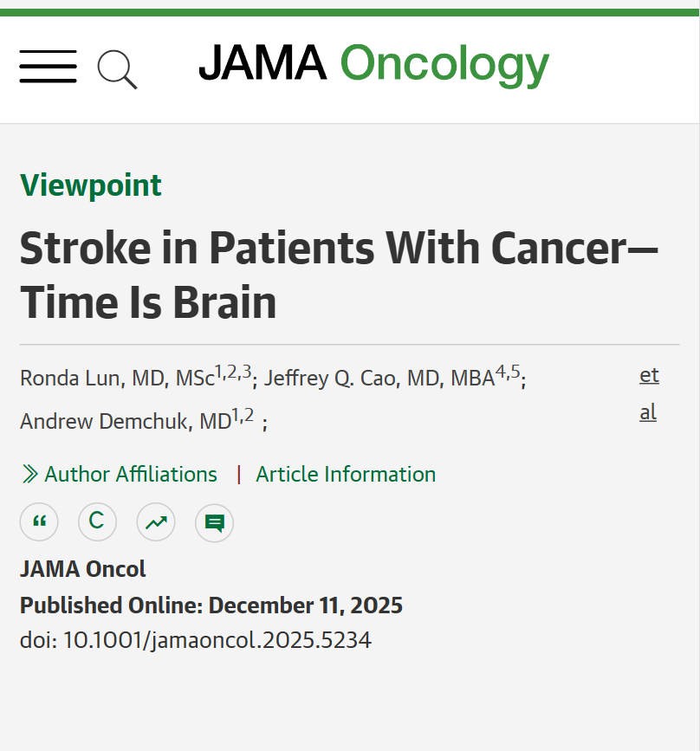This screenshot has height=751, width=700.
Task: Select author Ronda Lun, MD, MSc
Action: click(x=117, y=379)
